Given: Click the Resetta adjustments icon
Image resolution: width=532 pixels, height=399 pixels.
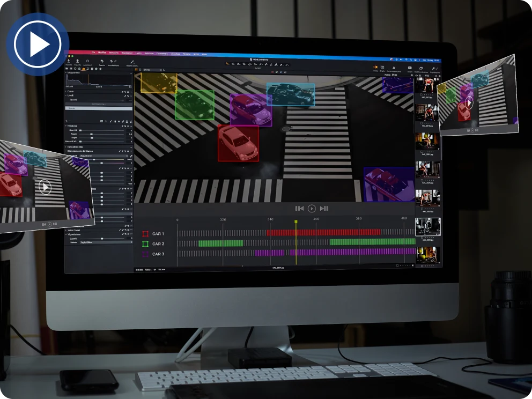Looking at the screenshot, I should [x=101, y=62].
